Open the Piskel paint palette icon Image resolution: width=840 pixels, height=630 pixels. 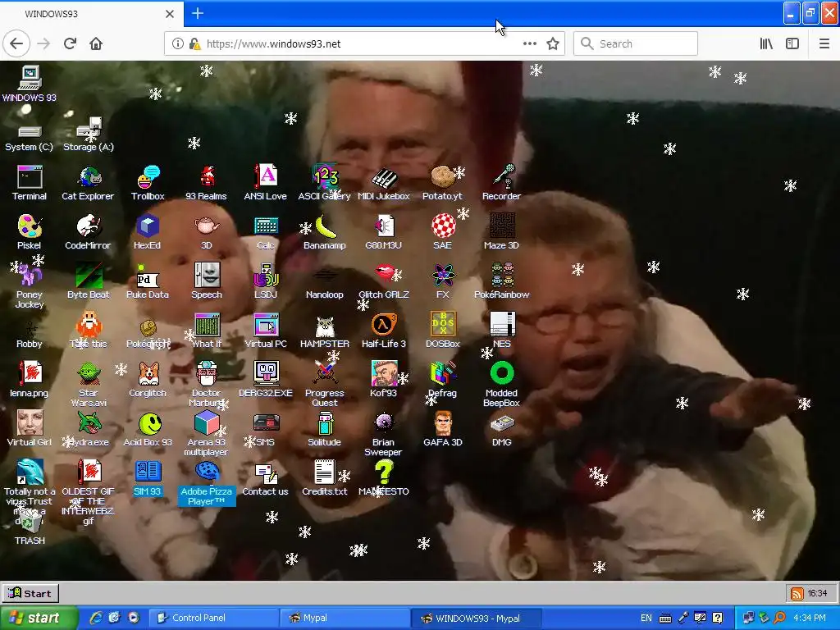pyautogui.click(x=30, y=232)
